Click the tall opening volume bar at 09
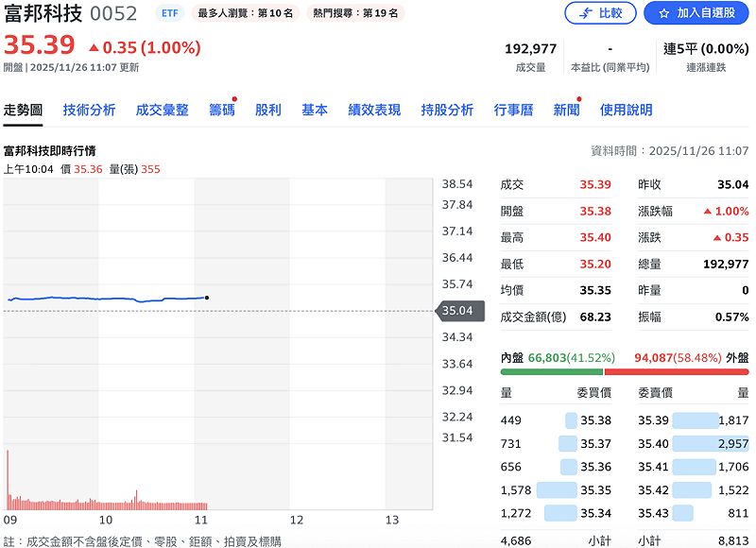756x548 pixels. pyautogui.click(x=8, y=482)
